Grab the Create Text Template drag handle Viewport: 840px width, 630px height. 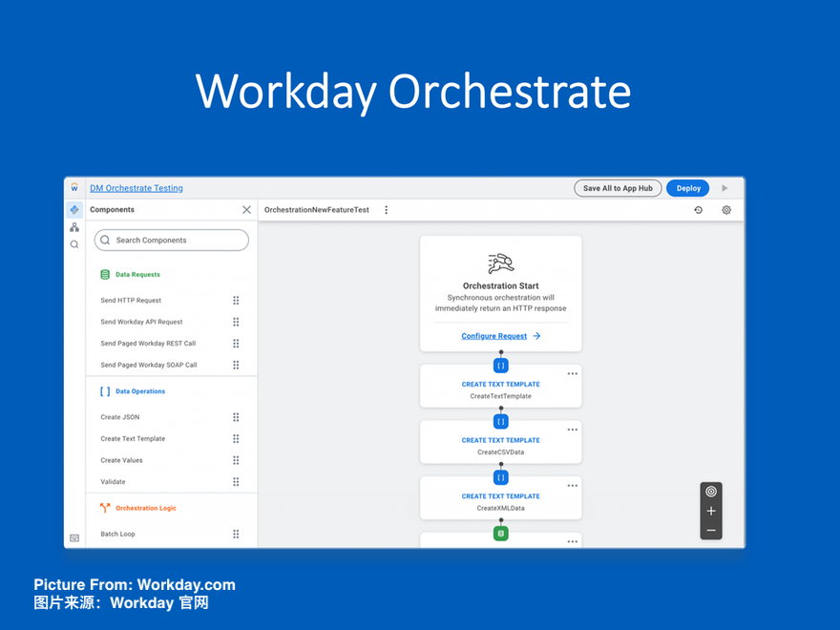coord(236,438)
